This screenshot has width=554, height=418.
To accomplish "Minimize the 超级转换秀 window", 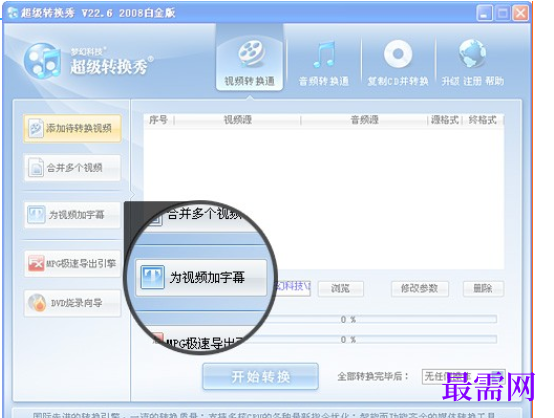I will [484, 13].
